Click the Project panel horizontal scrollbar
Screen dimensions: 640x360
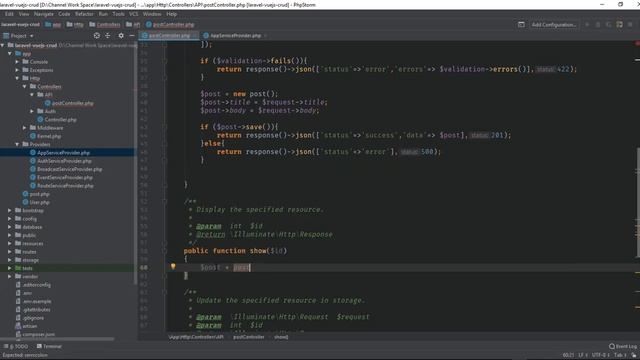tap(57, 339)
